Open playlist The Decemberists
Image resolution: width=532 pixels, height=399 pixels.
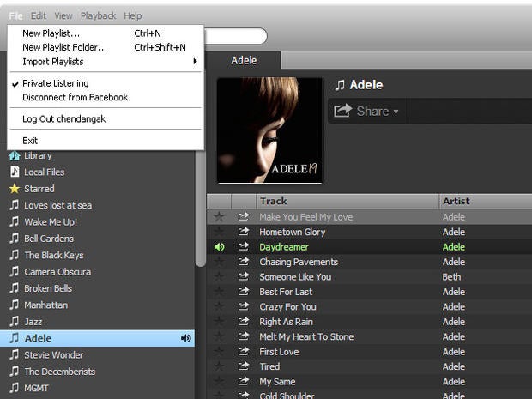click(x=60, y=372)
